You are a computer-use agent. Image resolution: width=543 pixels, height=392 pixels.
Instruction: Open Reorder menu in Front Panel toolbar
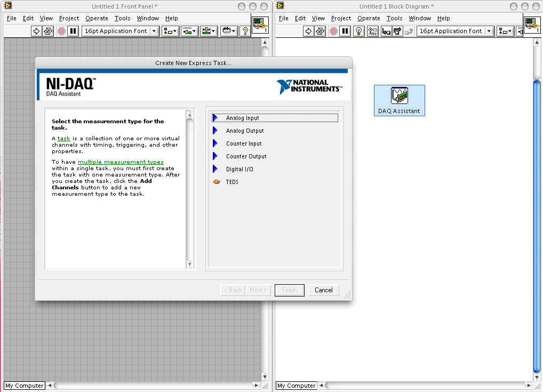(228, 31)
